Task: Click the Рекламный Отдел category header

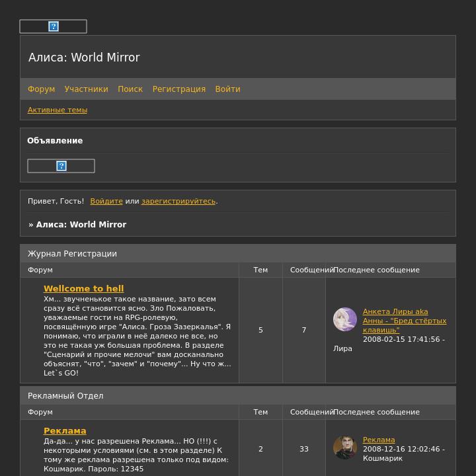Action: tap(65, 396)
